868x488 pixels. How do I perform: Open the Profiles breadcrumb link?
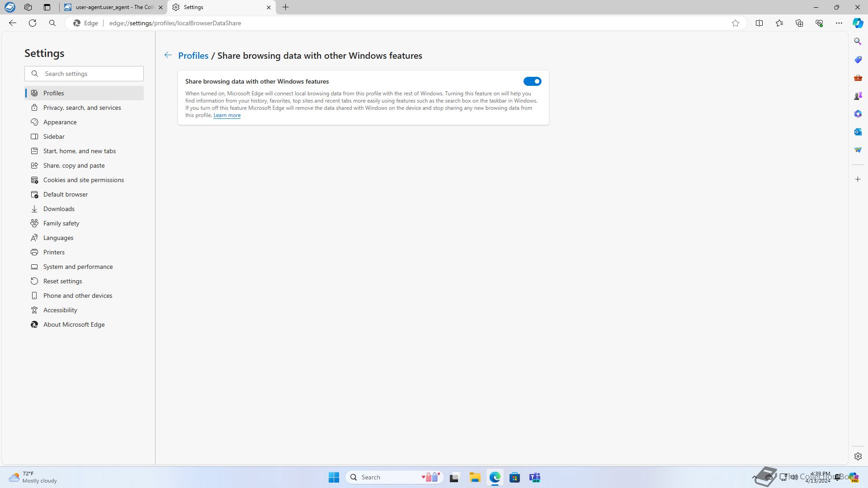[x=193, y=56]
